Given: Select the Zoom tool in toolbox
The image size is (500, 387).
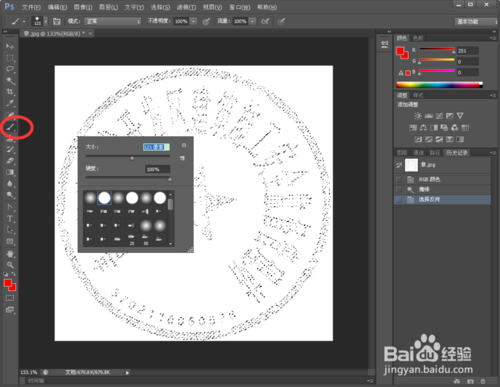Looking at the screenshot, I should click(x=10, y=265).
